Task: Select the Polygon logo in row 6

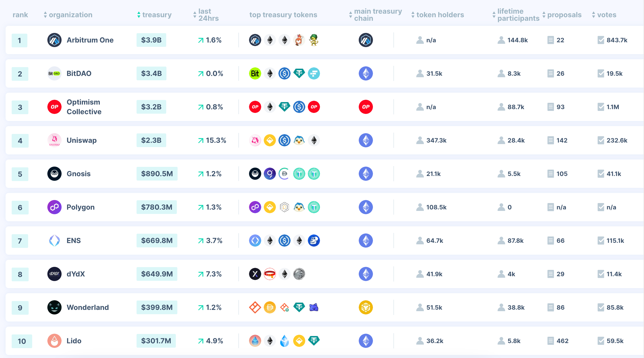Action: point(54,207)
